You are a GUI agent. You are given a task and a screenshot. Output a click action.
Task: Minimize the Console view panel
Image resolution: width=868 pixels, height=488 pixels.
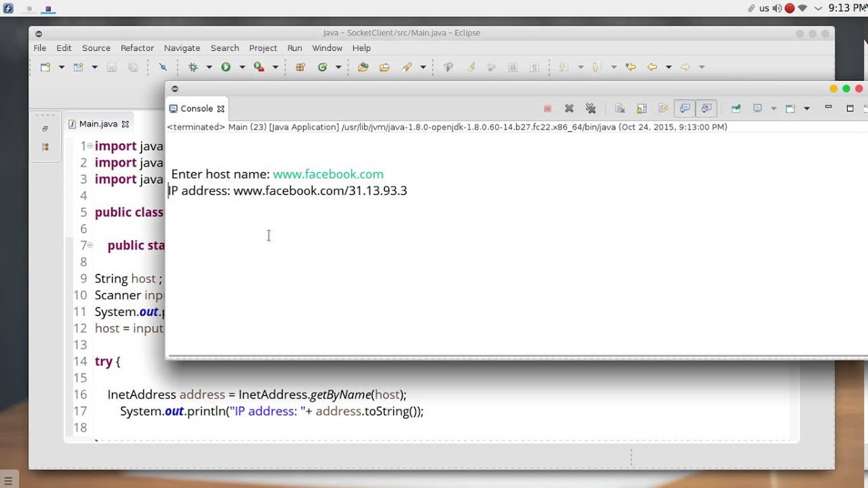click(x=828, y=108)
